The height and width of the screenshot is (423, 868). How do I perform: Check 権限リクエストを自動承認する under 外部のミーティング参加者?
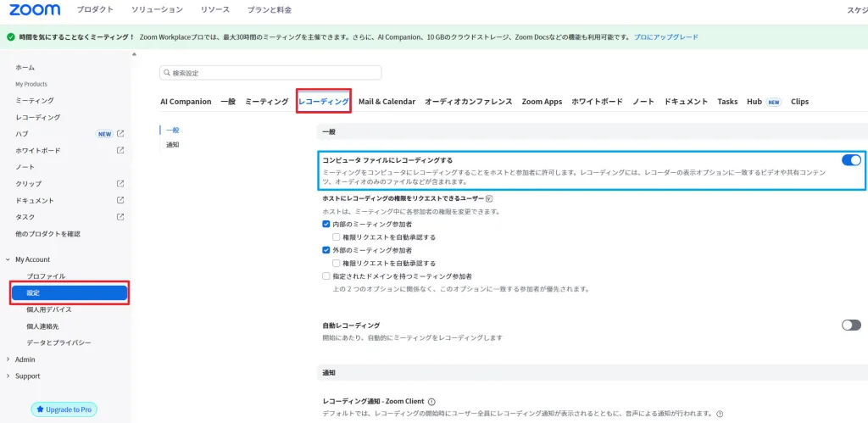(x=336, y=263)
